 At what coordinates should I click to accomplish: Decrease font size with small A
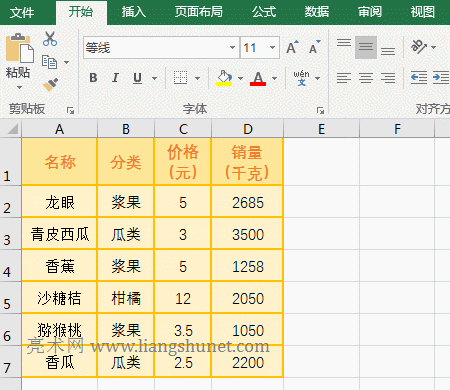(x=314, y=47)
